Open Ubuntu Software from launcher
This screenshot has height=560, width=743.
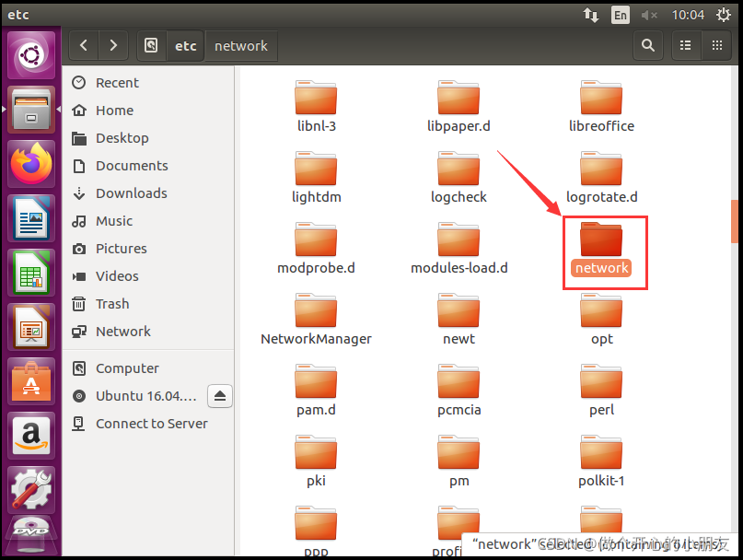(31, 381)
